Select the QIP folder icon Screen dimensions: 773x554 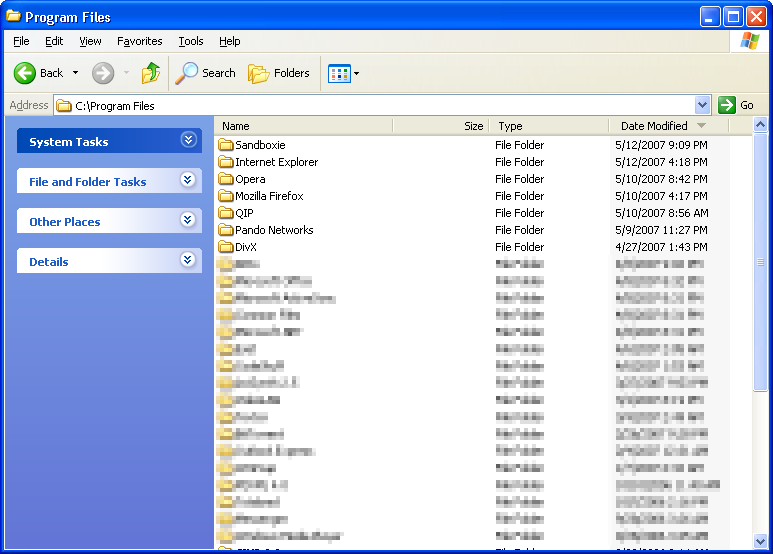tap(226, 213)
